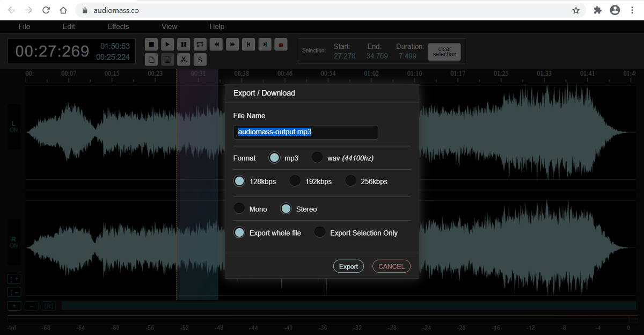Viewport: 644px width, 335px height.
Task: Select Stereo channel output
Action: (x=286, y=209)
